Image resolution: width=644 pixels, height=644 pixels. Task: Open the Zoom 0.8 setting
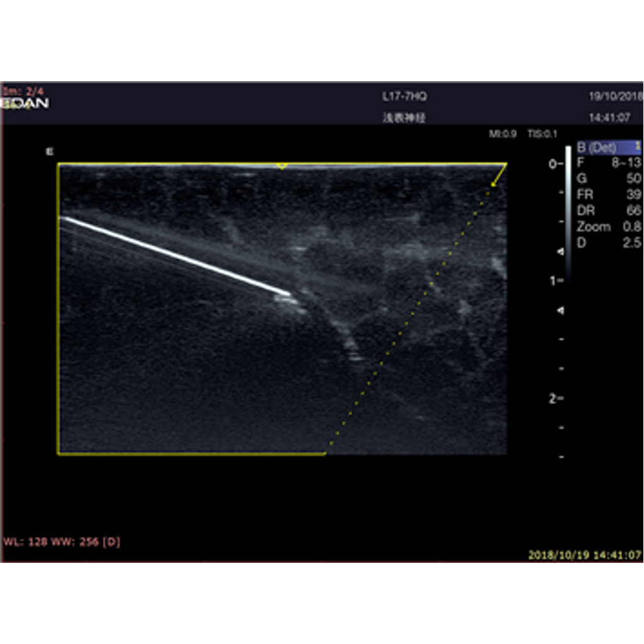pyautogui.click(x=608, y=227)
